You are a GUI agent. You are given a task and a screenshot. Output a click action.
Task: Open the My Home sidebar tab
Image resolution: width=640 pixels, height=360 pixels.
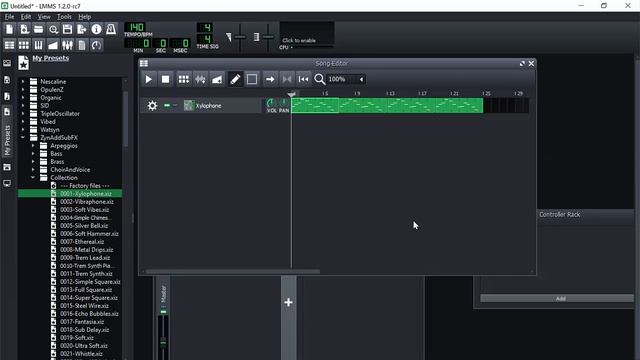[7, 167]
